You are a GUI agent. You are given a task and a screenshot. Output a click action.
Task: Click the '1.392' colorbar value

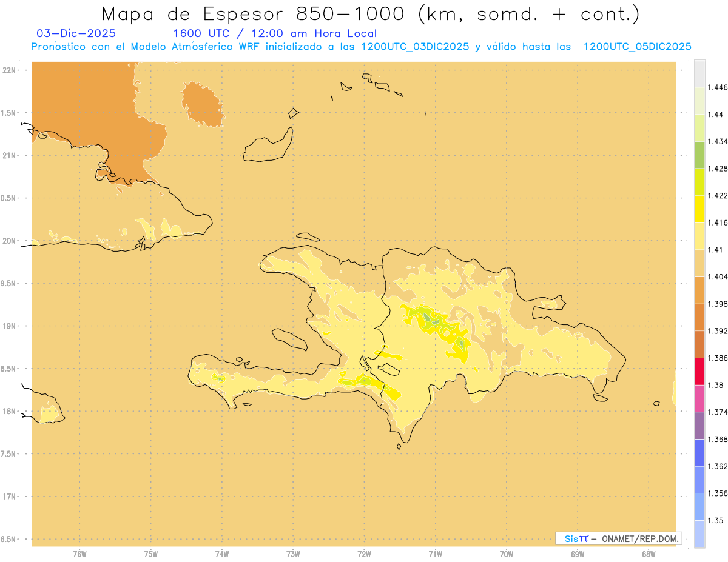719,331
